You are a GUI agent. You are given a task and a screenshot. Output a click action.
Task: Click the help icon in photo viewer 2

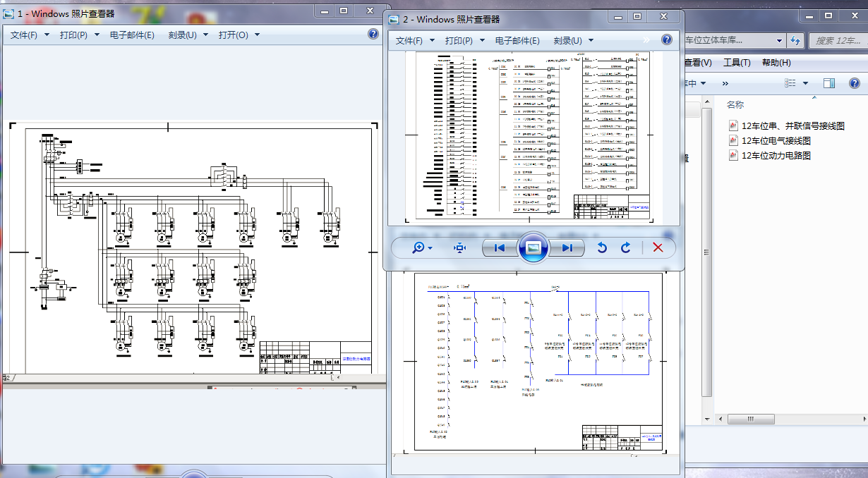click(666, 40)
